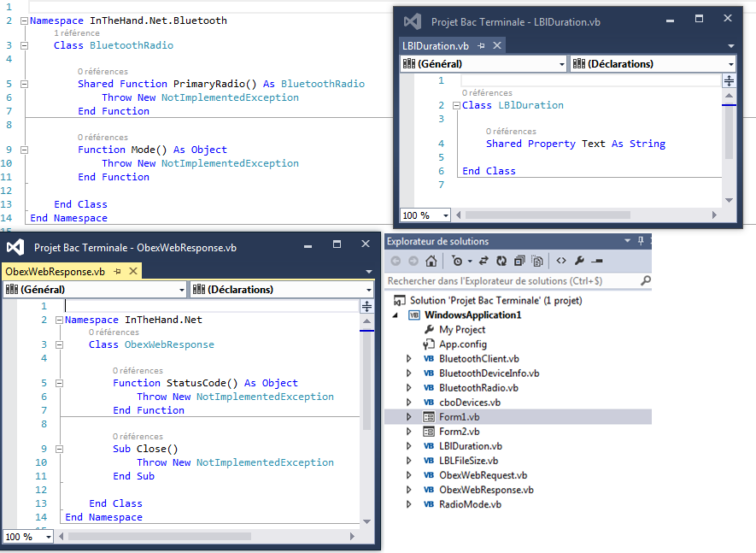Collapse Class BluetoothRadio outlining box

point(24,45)
